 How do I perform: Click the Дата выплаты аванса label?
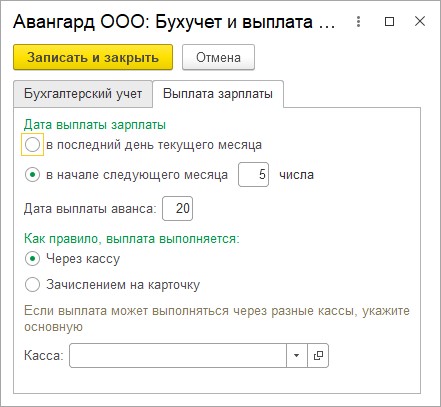click(90, 209)
